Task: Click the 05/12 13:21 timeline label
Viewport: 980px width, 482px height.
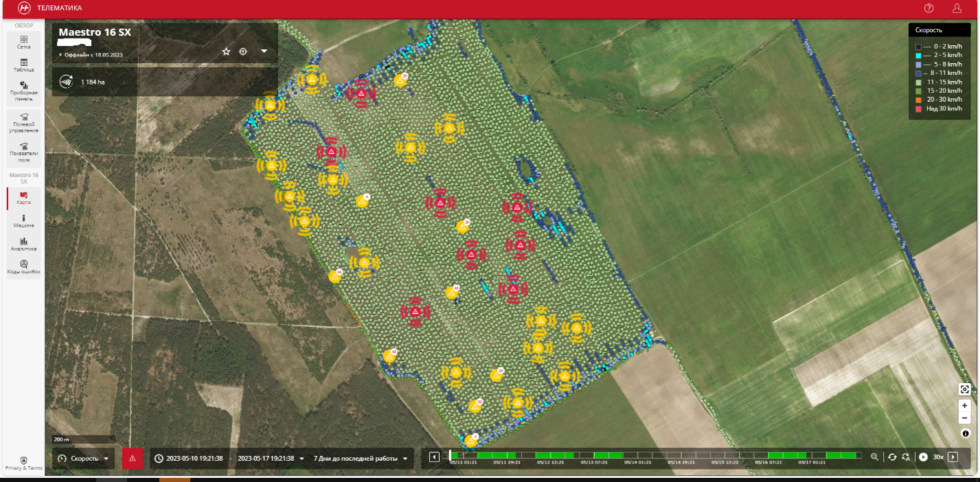Action: pos(549,462)
